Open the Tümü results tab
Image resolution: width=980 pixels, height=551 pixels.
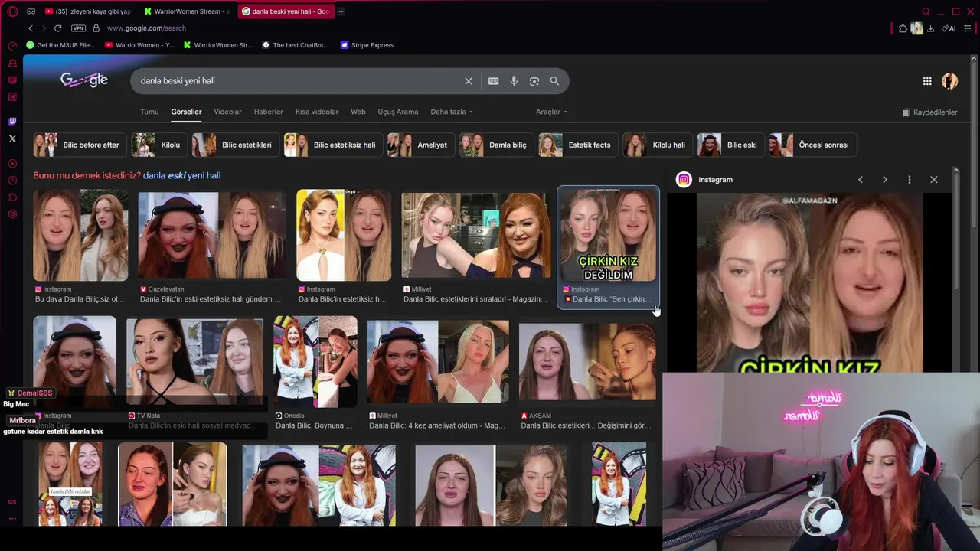coord(149,112)
